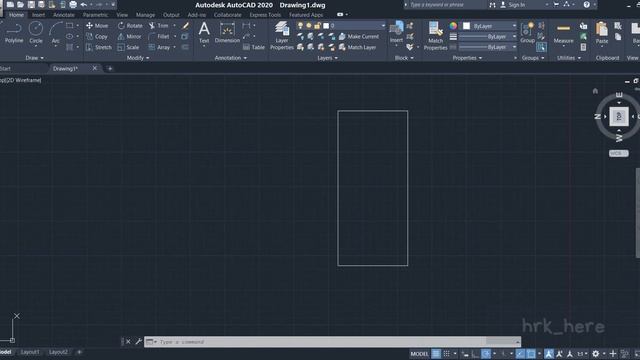Image resolution: width=640 pixels, height=360 pixels.
Task: Expand the Properties panel
Action: (467, 58)
